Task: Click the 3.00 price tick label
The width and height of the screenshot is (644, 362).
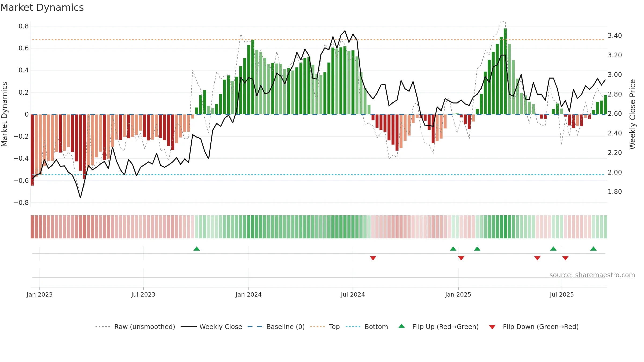Action: [615, 75]
